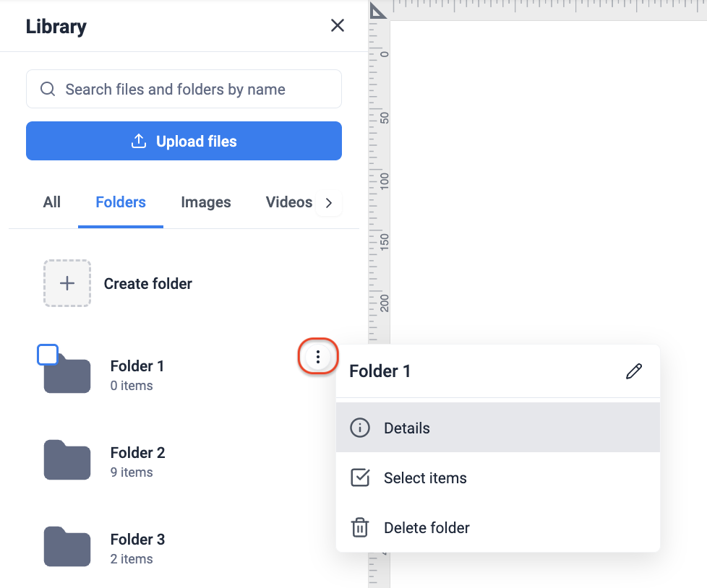Click the magnifier icon in the search box
Viewport: 707px width, 588px height.
[48, 90]
